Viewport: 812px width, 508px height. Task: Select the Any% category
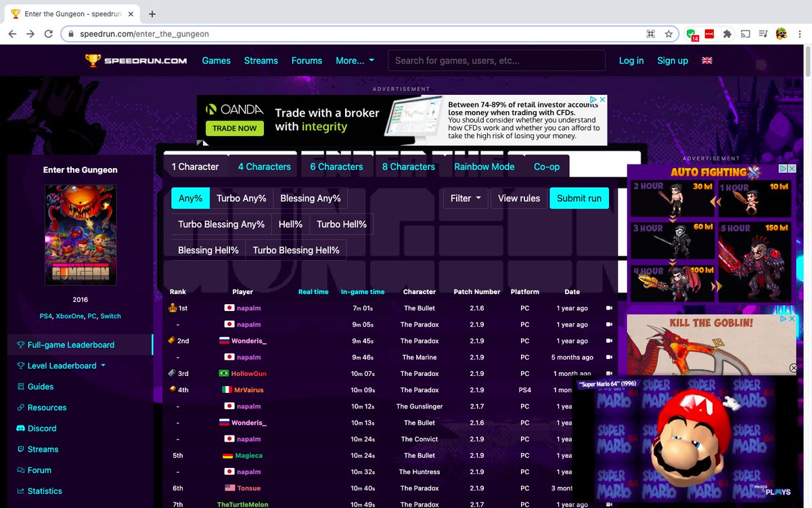190,198
